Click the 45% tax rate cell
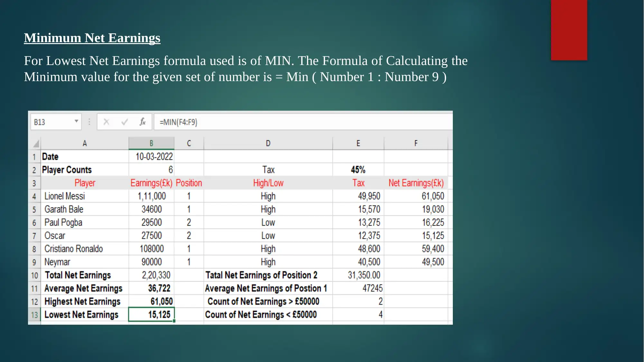Screen dimensions: 644x362 [x=358, y=170]
